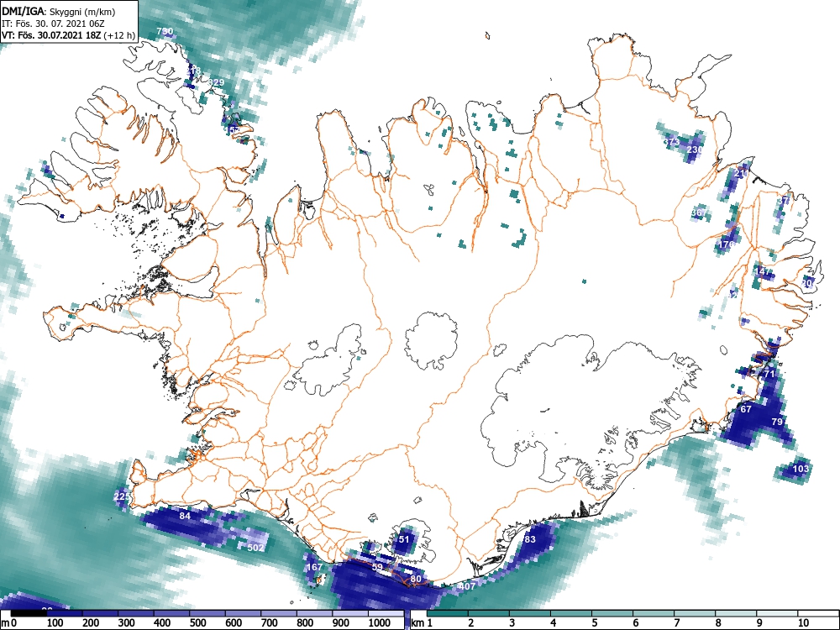Screen dimensions: 840x630
Task: Select the light lavender swatch between 900 and 1000
Action: (x=350, y=613)
